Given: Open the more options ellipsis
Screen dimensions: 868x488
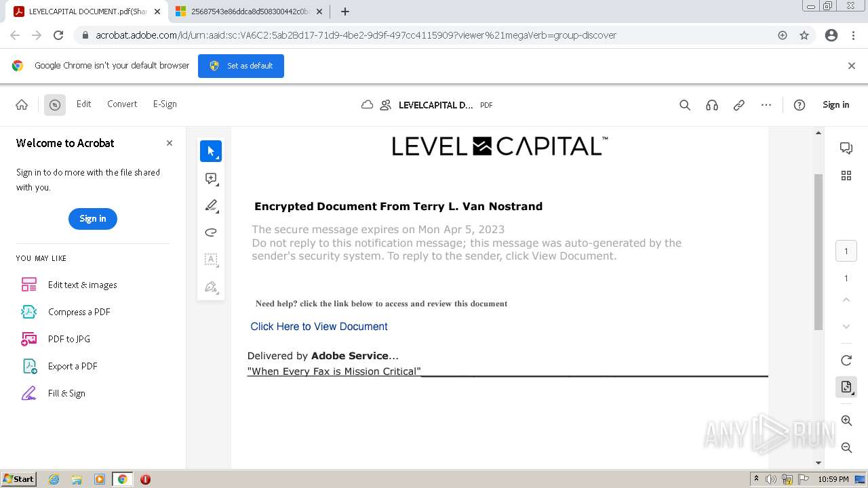Looking at the screenshot, I should click(766, 105).
